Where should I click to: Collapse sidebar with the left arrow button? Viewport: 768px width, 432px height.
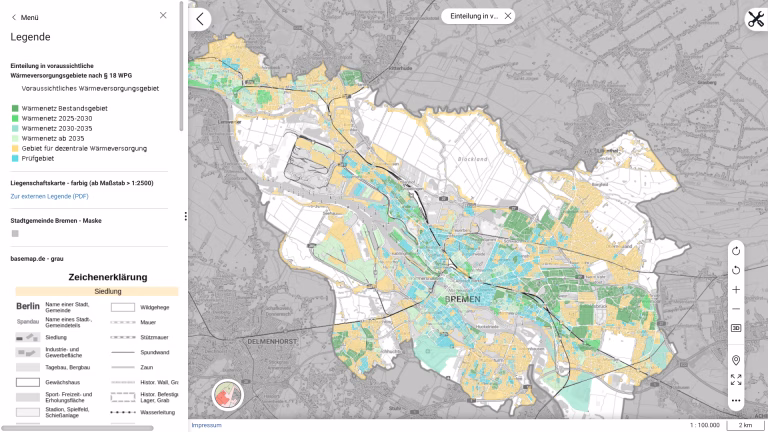click(201, 19)
